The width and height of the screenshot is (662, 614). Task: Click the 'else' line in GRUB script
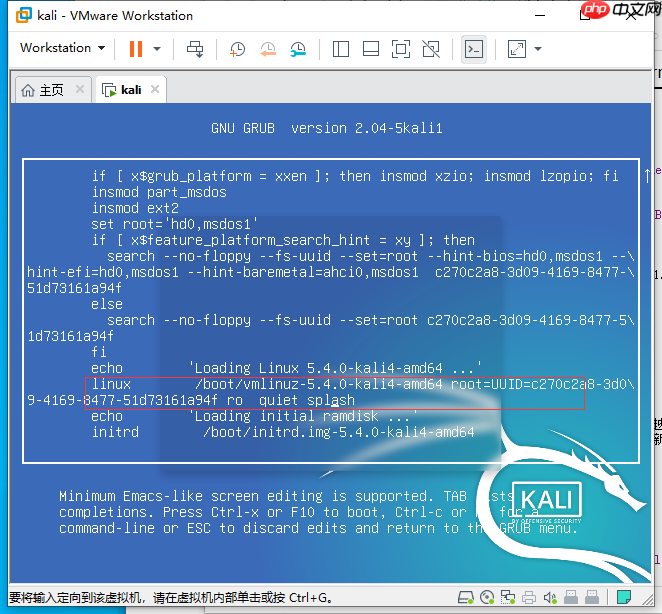(x=107, y=304)
